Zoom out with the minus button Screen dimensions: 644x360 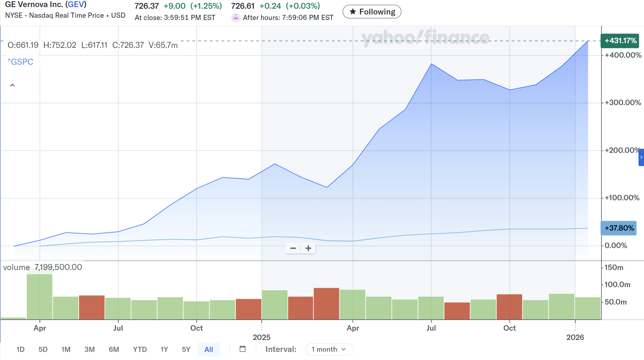click(x=293, y=248)
